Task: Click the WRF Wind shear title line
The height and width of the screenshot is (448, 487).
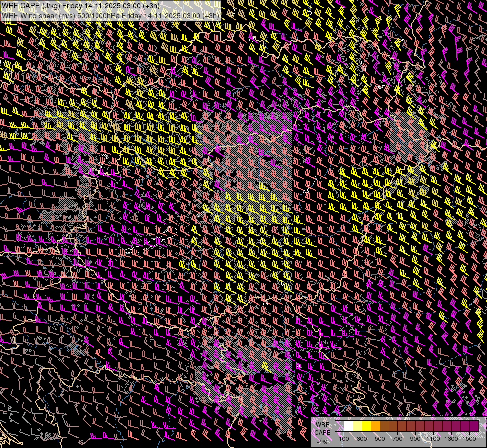Action: coord(110,15)
